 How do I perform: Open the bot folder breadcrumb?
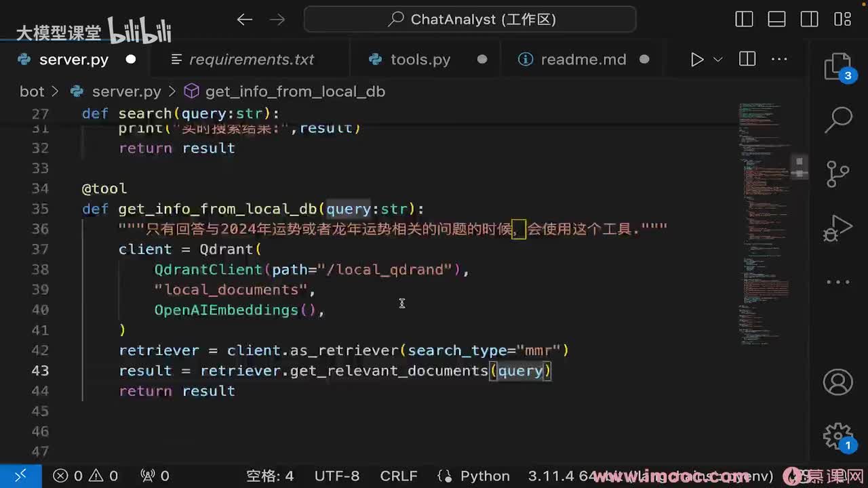[x=31, y=91]
